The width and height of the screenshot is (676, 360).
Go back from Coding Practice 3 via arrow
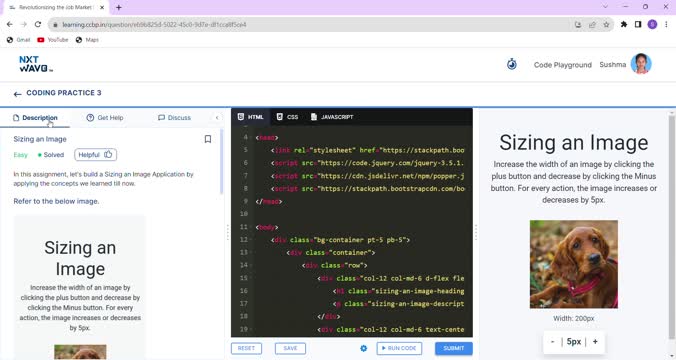pyautogui.click(x=17, y=94)
